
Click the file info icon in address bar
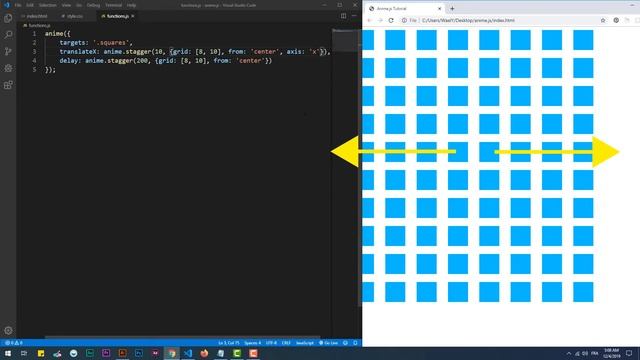click(x=404, y=20)
